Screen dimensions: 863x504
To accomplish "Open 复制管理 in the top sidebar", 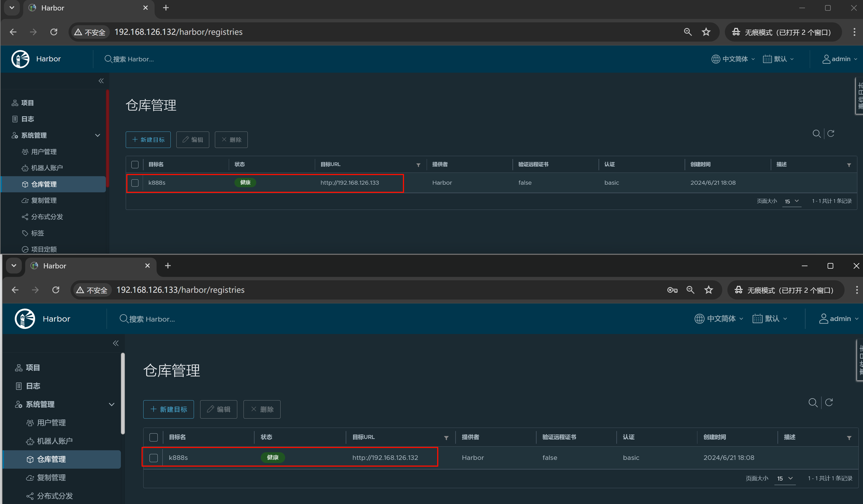I will (x=44, y=201).
